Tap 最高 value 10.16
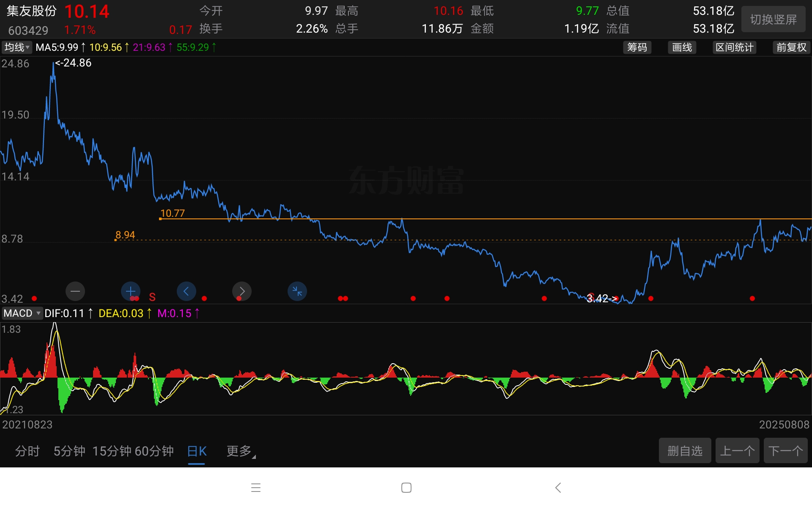812x508 pixels. point(448,11)
